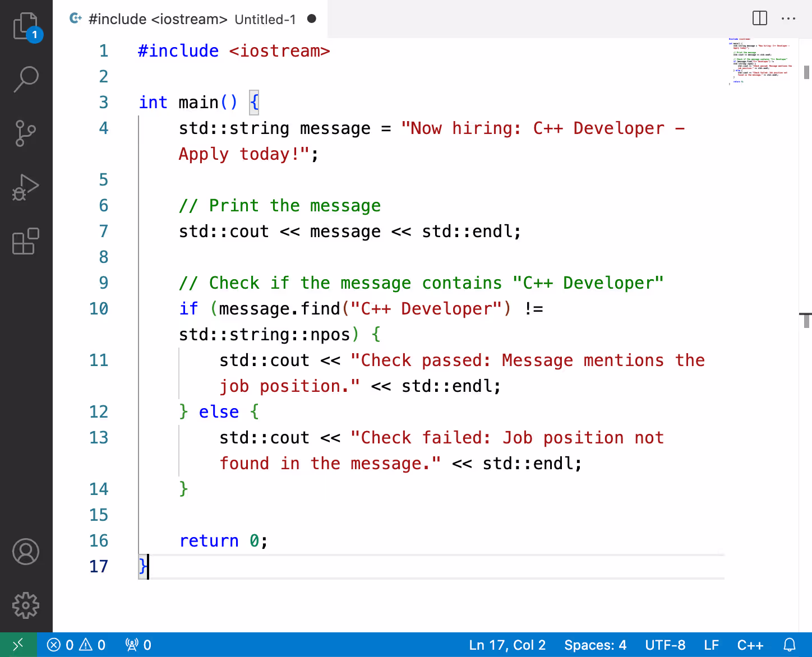Open the Search view icon
Image resolution: width=812 pixels, height=657 pixels.
(x=26, y=79)
